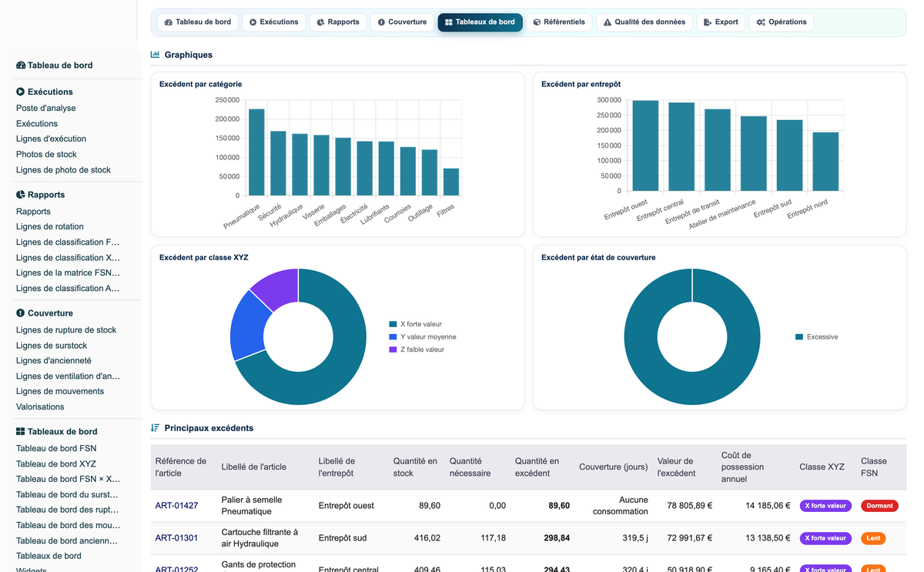This screenshot has width=924, height=572.
Task: Select the active Tableaux de bord tab
Action: click(480, 22)
